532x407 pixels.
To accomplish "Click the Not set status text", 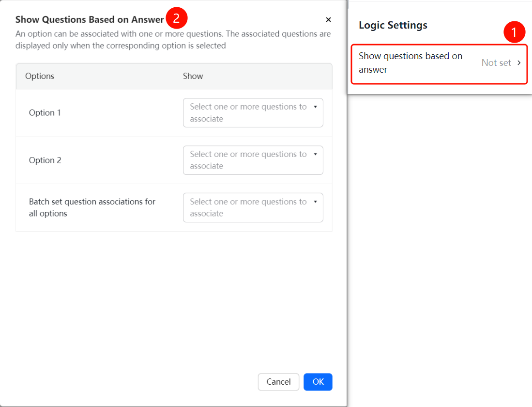I will click(x=496, y=63).
